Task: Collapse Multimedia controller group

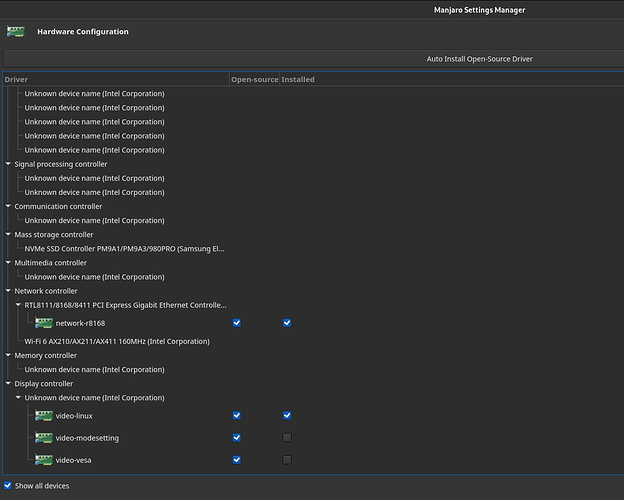Action: click(8, 262)
